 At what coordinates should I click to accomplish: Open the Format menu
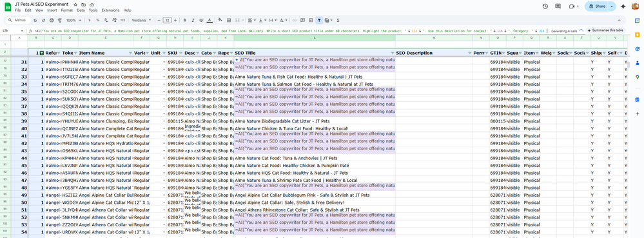point(67,10)
